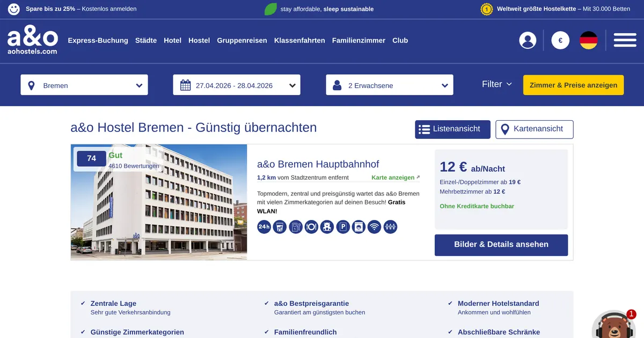Click the drinks bar amenity icon
Image resolution: width=644 pixels, height=338 pixels.
(x=280, y=227)
